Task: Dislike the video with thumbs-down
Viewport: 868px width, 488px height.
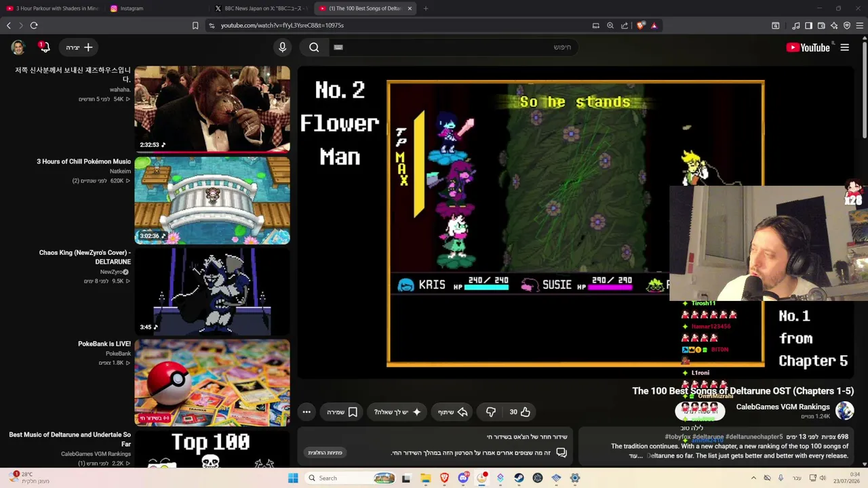Action: click(491, 412)
